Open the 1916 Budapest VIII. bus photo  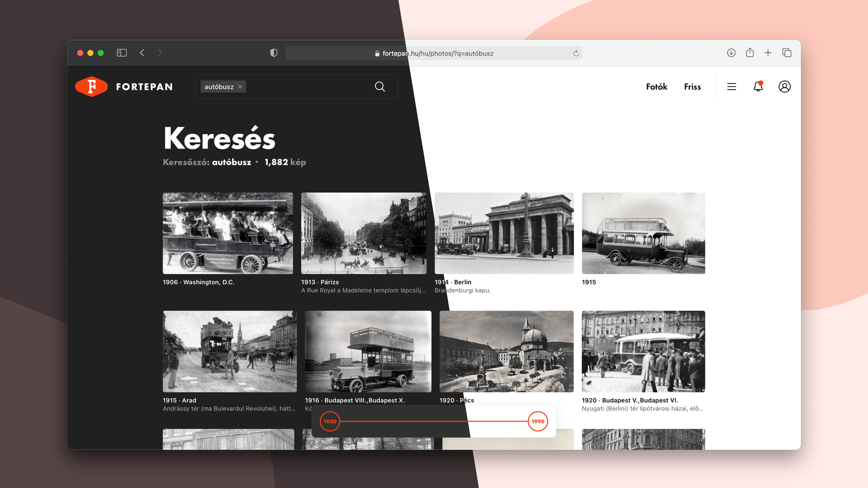tap(368, 351)
